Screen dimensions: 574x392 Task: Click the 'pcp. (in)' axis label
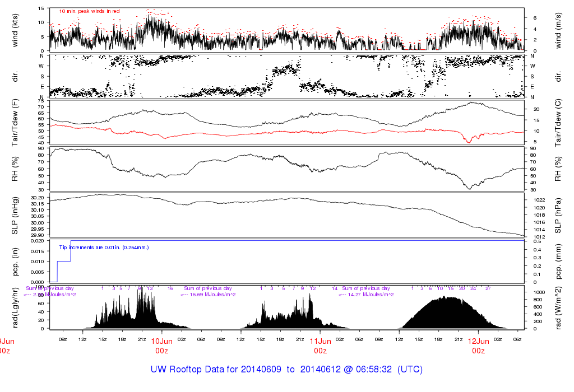[x=15, y=262]
